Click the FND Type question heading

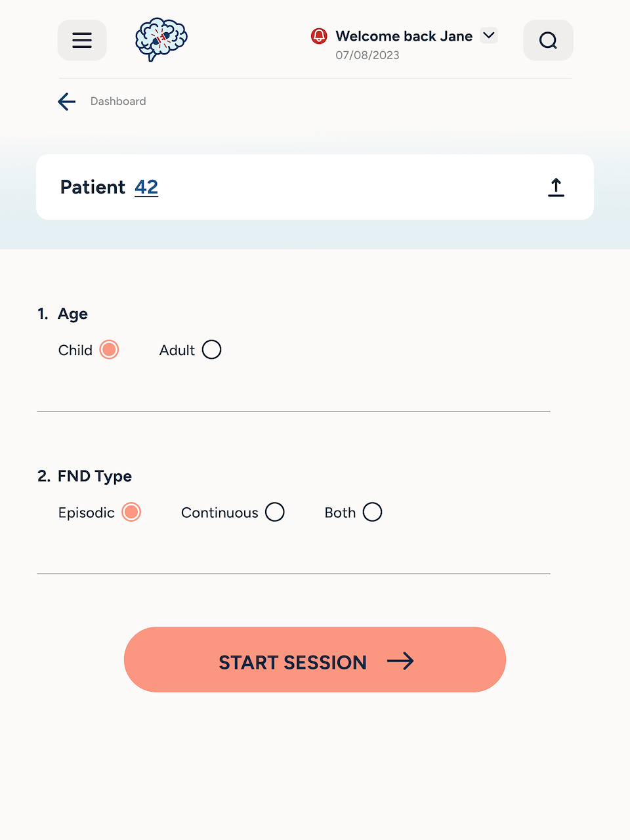(x=94, y=476)
